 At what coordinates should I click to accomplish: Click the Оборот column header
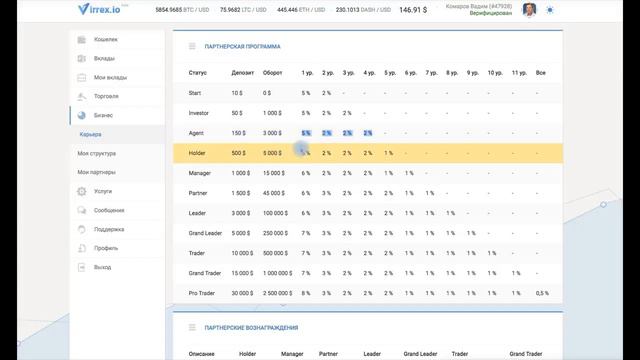[x=273, y=73]
